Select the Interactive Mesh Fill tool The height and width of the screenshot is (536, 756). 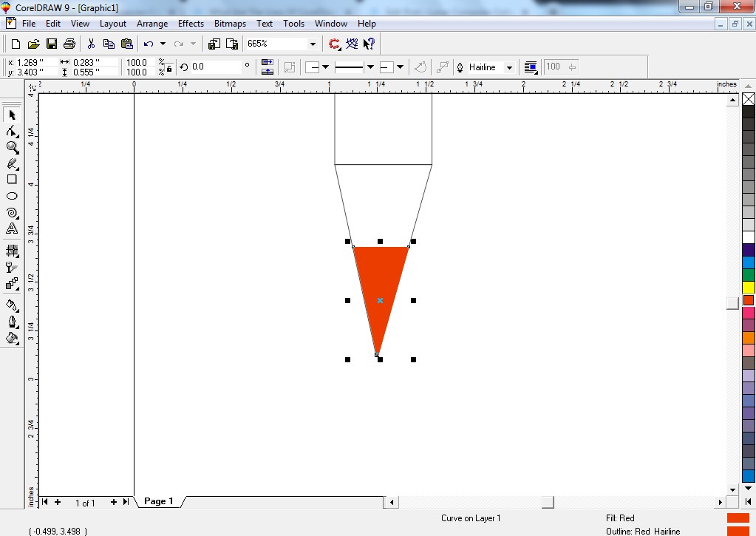pos(12,251)
